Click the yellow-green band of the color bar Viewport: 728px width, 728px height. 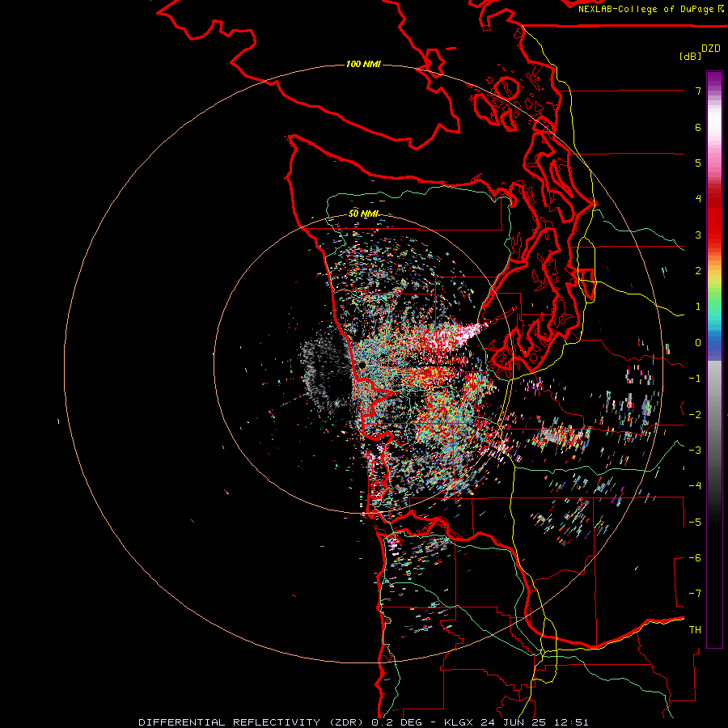(714, 283)
